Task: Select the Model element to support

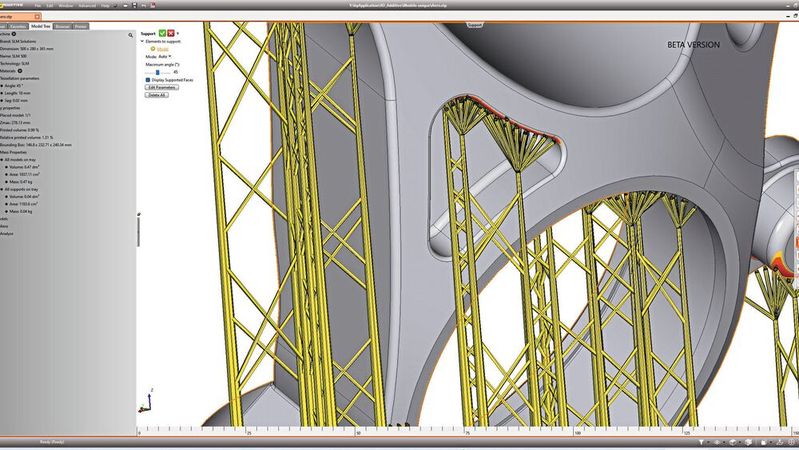Action: coord(163,49)
